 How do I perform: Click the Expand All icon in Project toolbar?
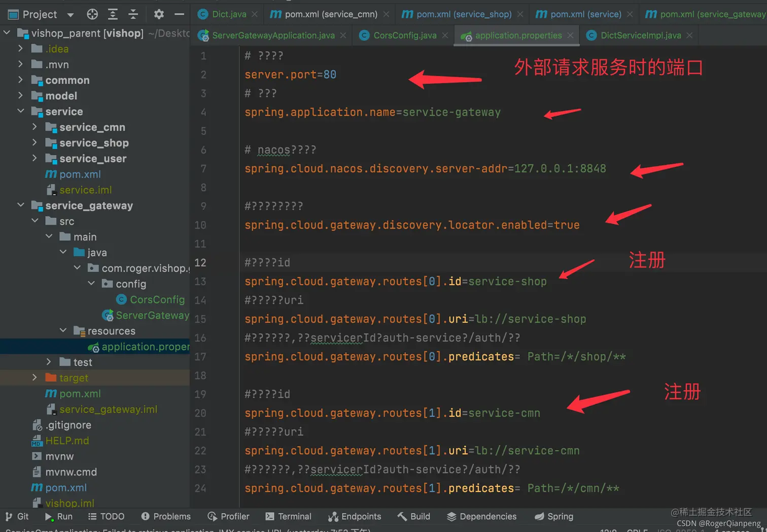(113, 14)
